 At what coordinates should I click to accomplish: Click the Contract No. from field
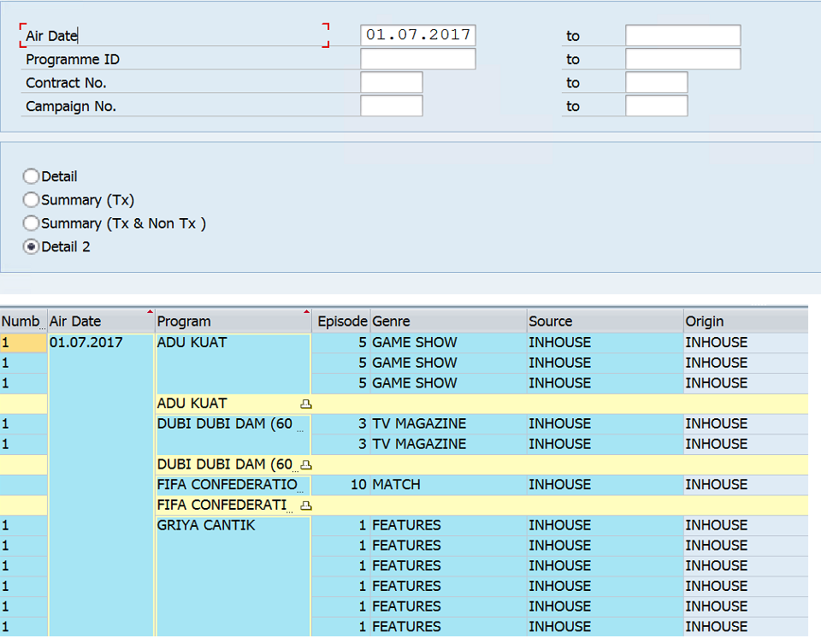pos(391,82)
